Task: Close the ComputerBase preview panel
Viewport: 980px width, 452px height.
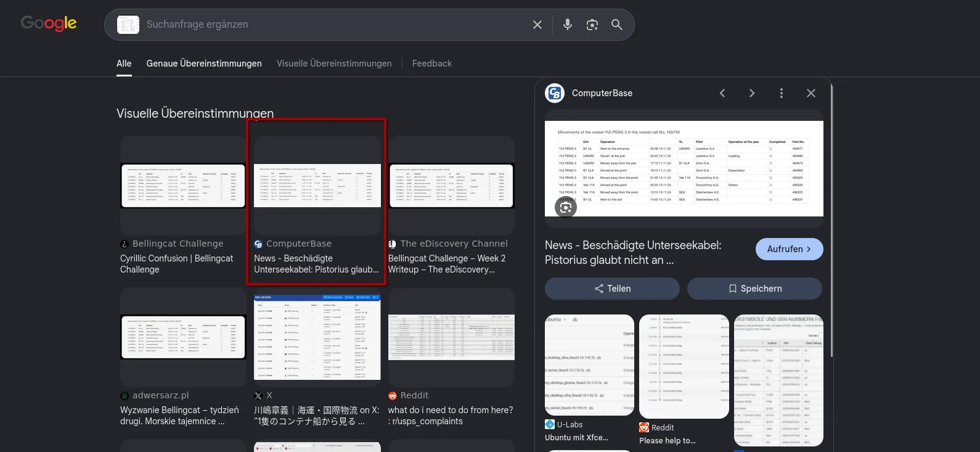Action: tap(811, 93)
